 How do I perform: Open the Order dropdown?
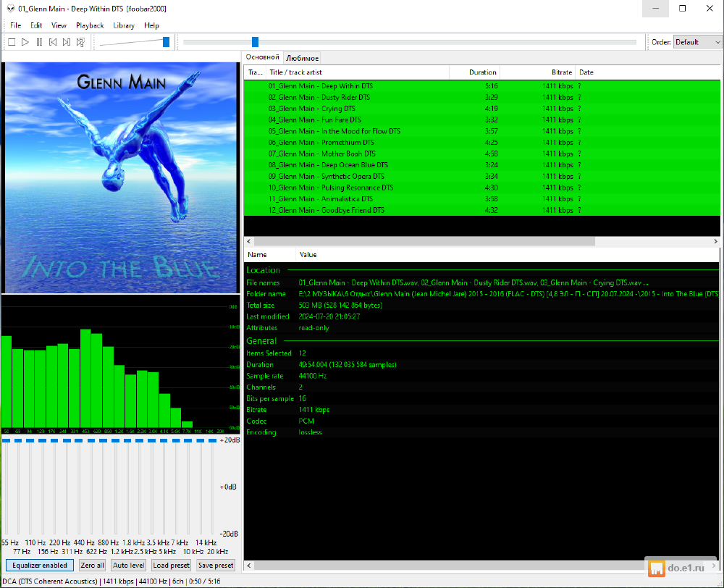697,42
